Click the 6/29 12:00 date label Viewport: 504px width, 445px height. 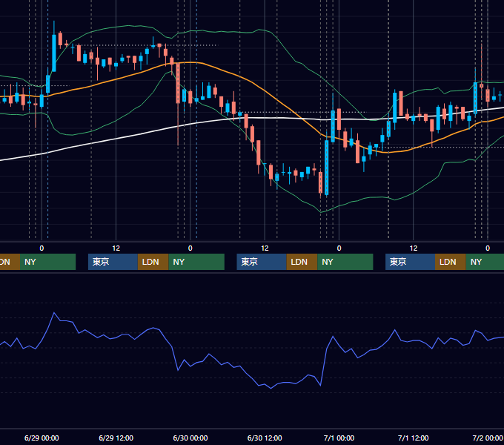[x=116, y=438]
